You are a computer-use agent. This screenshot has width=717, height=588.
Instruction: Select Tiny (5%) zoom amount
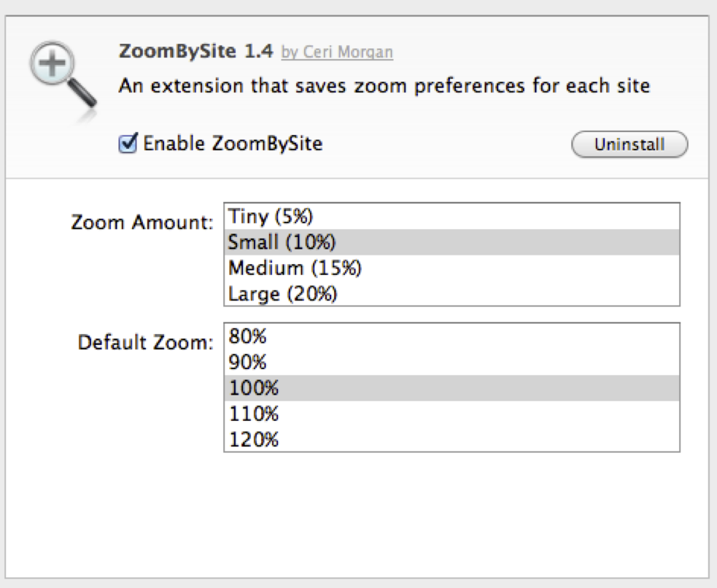tap(451, 216)
